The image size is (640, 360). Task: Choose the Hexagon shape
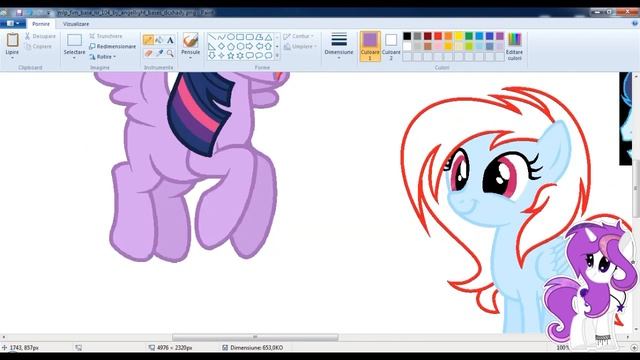pos(240,46)
